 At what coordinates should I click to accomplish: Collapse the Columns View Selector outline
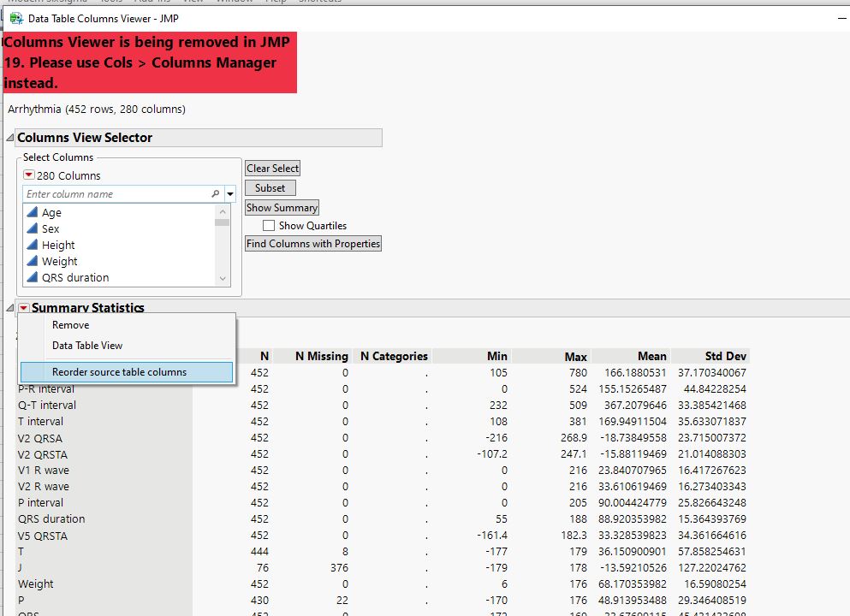9,138
